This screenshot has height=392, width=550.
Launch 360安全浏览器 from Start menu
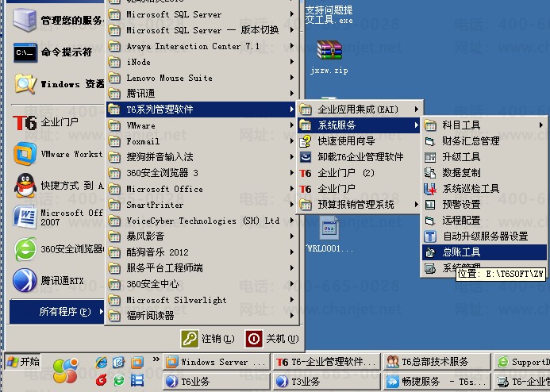57,249
